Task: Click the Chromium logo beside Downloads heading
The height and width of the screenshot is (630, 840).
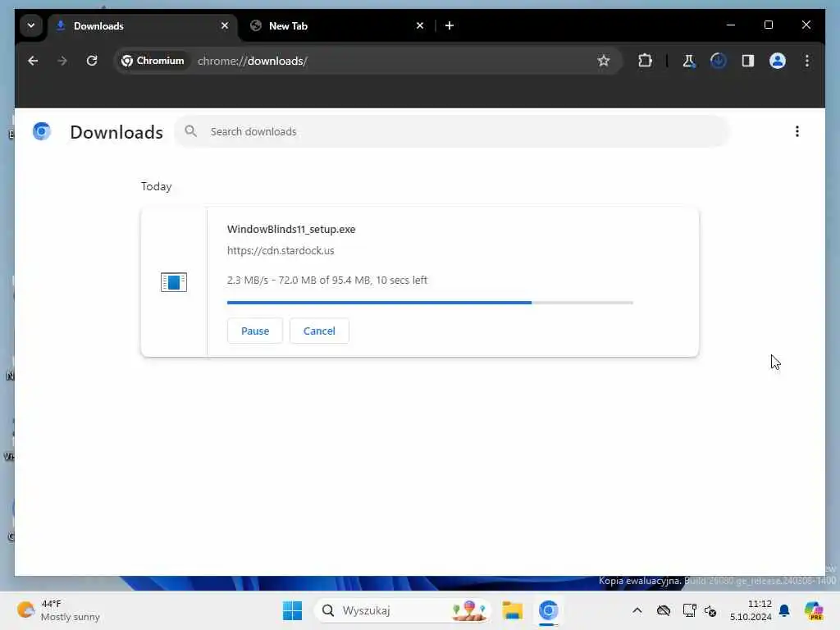Action: point(42,131)
